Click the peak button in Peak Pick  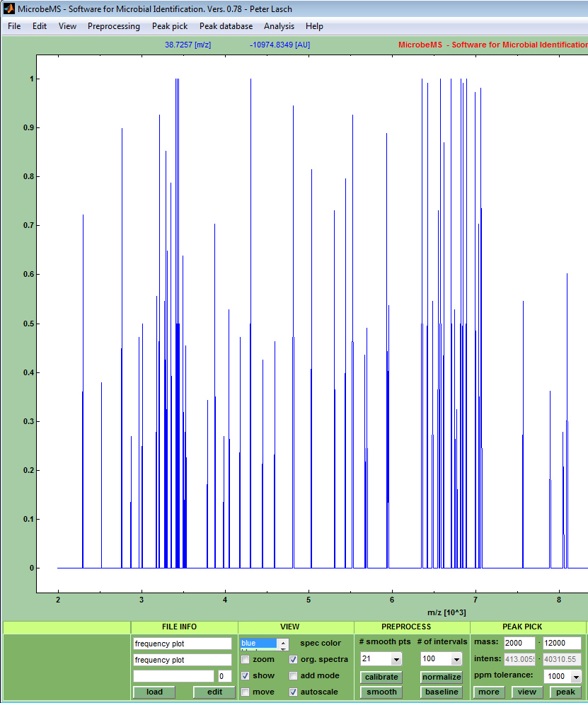[x=565, y=692]
